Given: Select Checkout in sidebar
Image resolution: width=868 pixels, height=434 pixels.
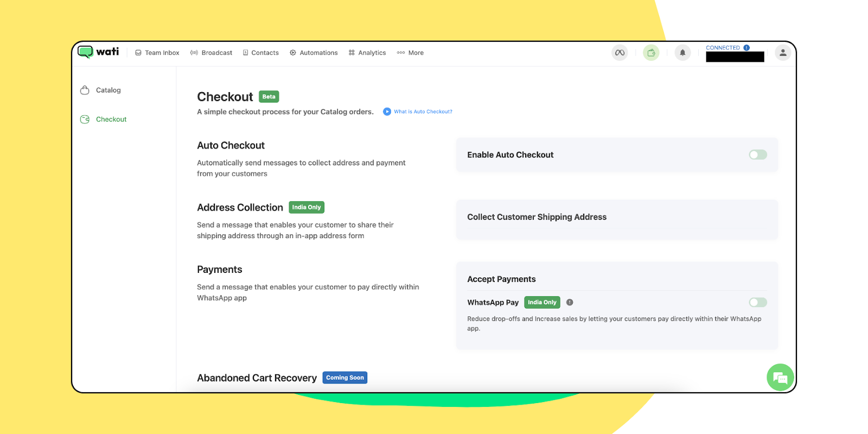Looking at the screenshot, I should pos(103,119).
